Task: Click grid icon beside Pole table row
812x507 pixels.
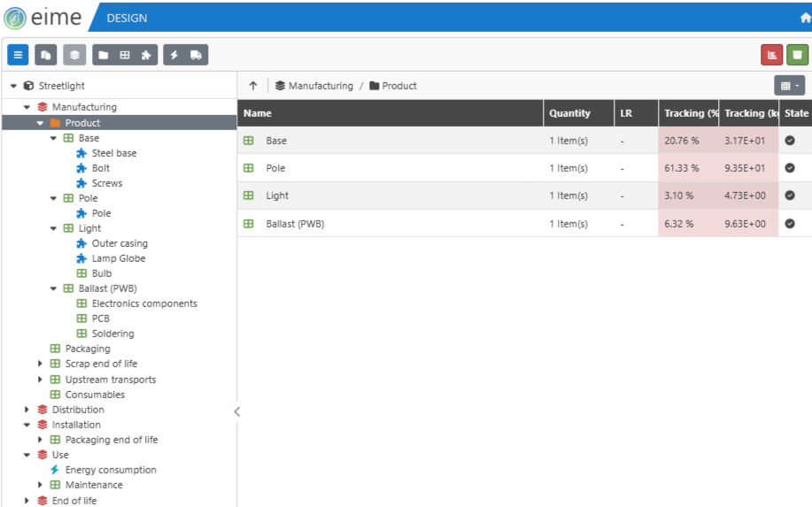Action: [249, 168]
